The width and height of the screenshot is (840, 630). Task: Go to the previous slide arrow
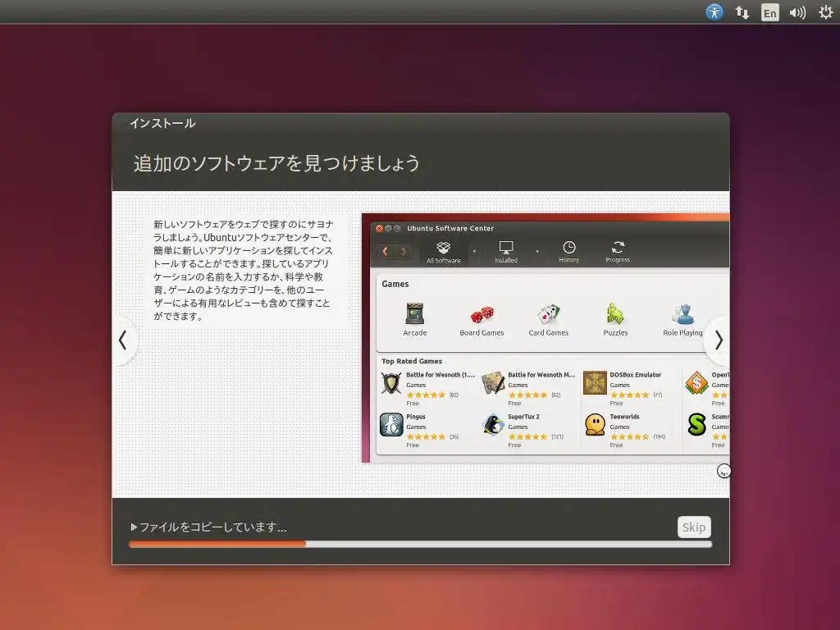coord(123,340)
